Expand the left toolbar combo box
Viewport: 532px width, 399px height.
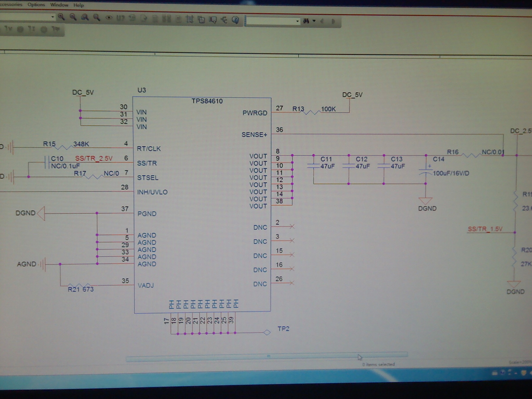pyautogui.click(x=52, y=17)
